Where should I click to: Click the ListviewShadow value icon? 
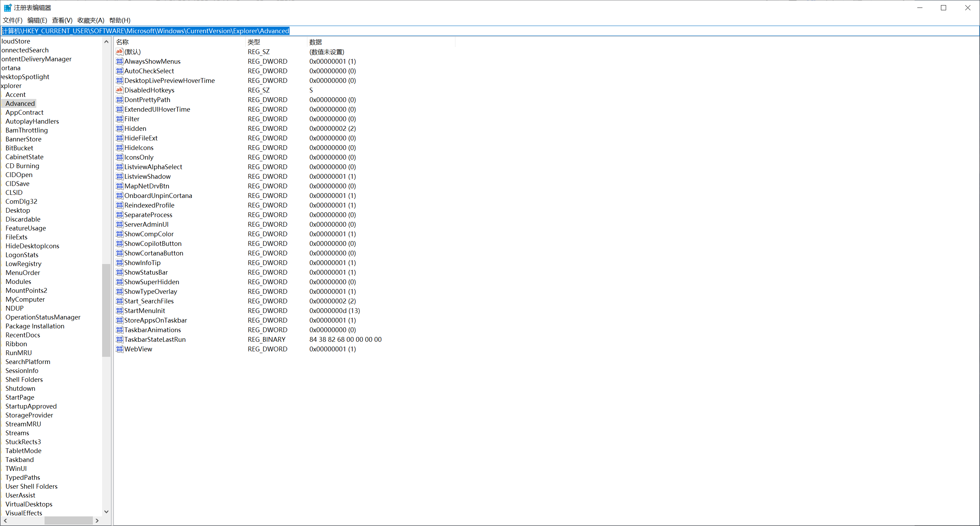click(x=120, y=176)
